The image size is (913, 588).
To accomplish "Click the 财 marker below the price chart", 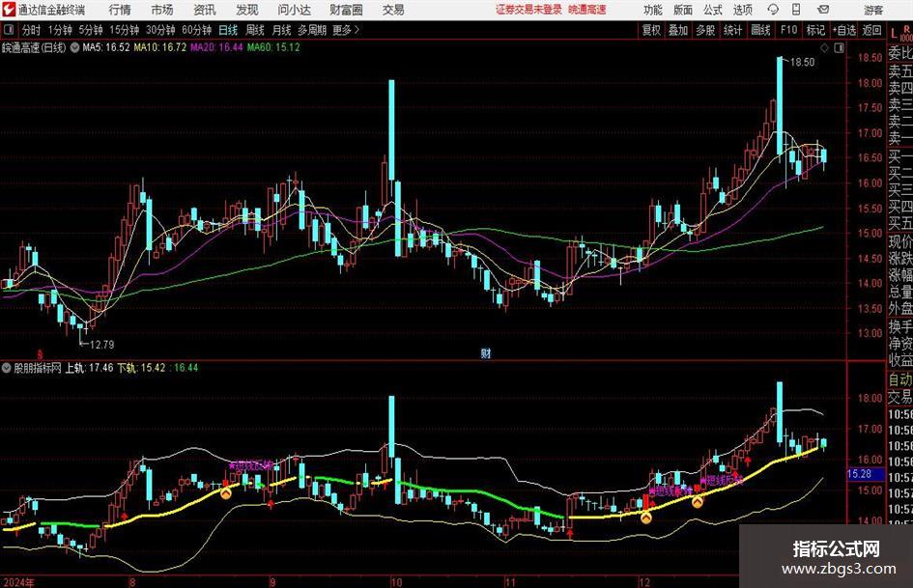I will (485, 353).
